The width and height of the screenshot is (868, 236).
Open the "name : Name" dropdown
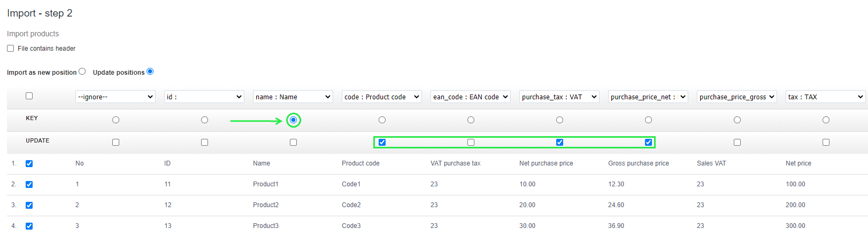coord(293,97)
